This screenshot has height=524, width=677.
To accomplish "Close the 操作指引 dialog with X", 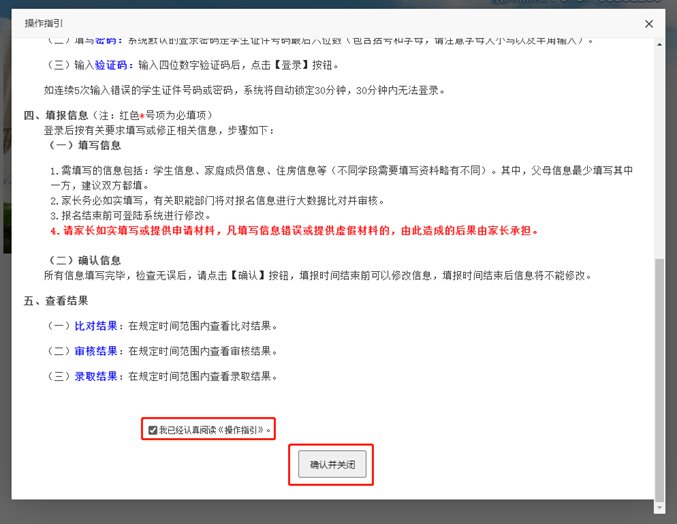I will click(x=649, y=24).
